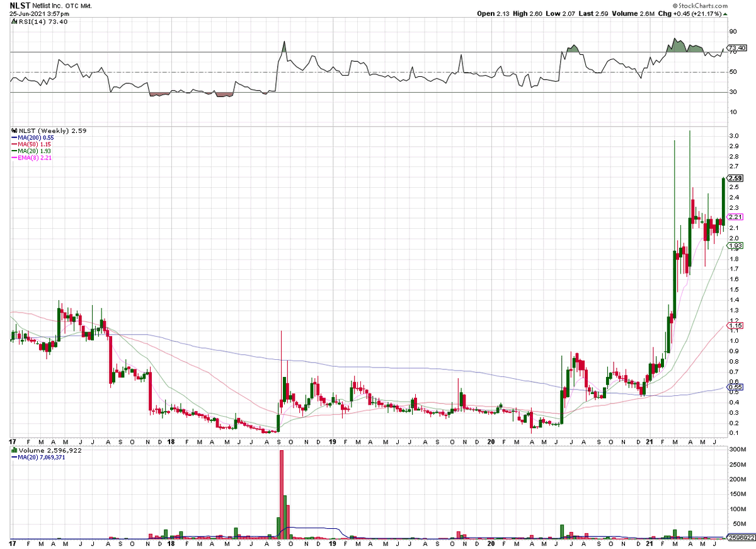Click year 21 below price panel

coord(650,442)
